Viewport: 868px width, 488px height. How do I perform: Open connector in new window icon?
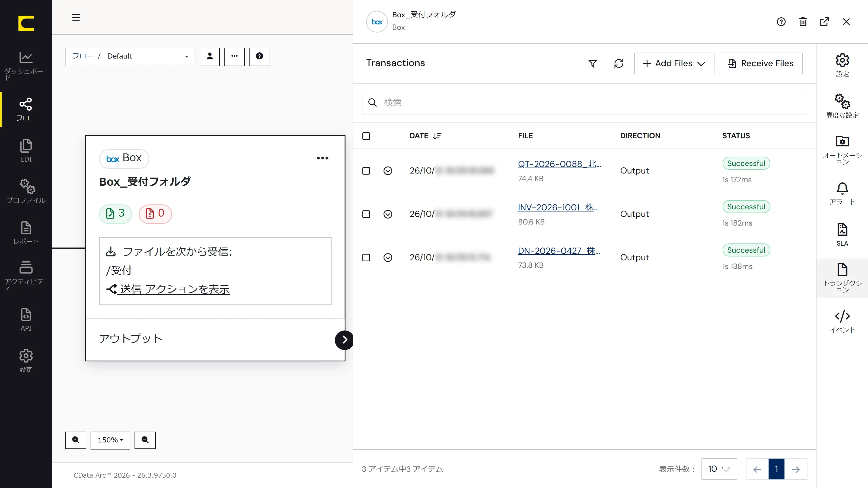click(824, 22)
